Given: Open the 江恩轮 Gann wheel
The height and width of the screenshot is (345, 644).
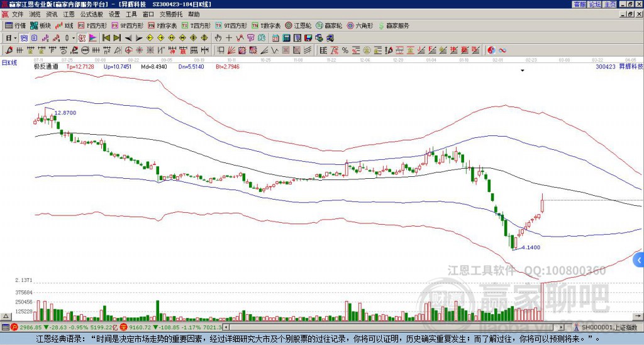Looking at the screenshot, I should coord(298,25).
